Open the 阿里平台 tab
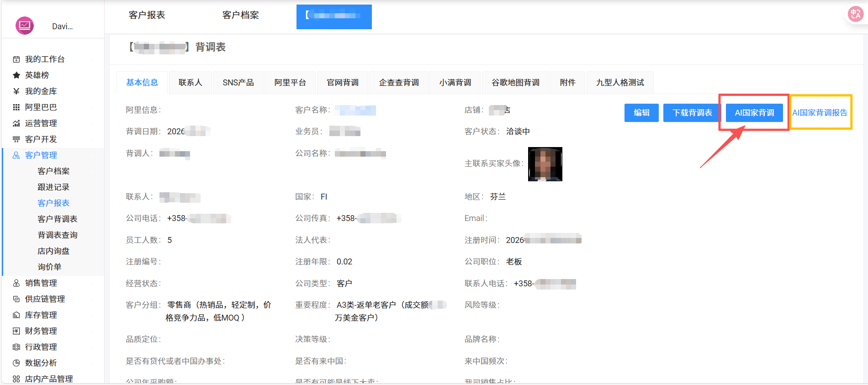Image resolution: width=868 pixels, height=385 pixels. [x=290, y=83]
